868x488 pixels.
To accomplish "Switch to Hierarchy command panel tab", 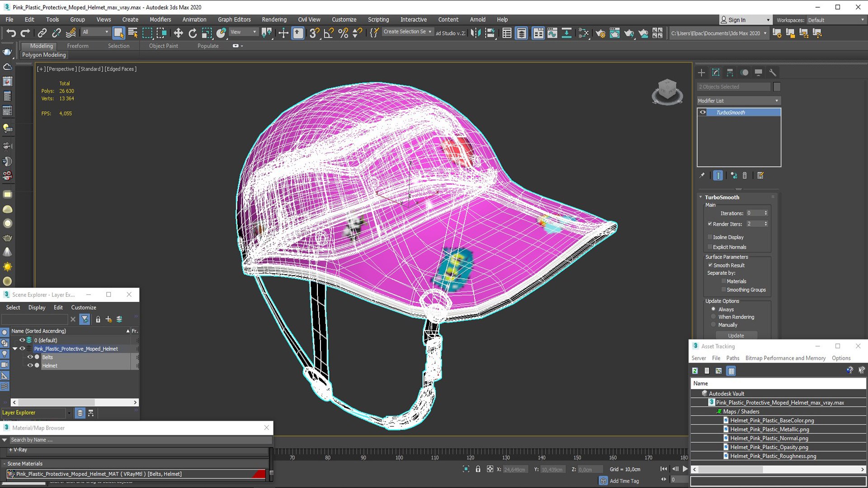I will (x=730, y=72).
